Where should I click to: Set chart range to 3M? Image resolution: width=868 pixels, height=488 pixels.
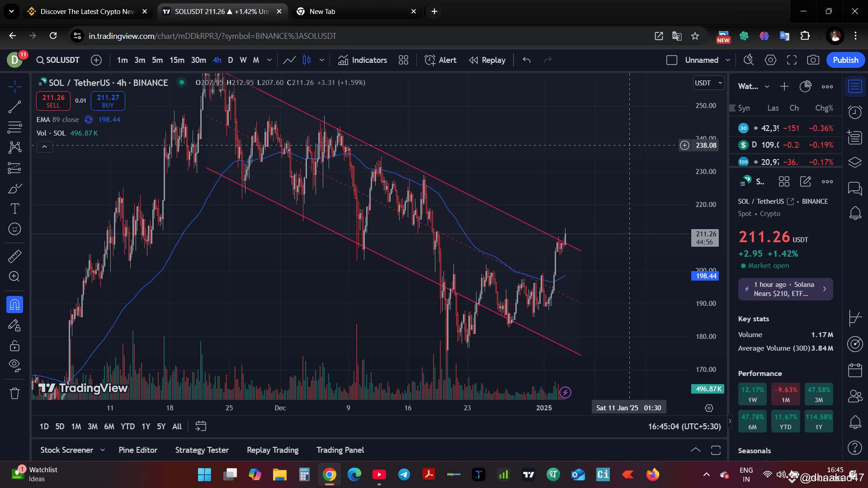point(93,427)
